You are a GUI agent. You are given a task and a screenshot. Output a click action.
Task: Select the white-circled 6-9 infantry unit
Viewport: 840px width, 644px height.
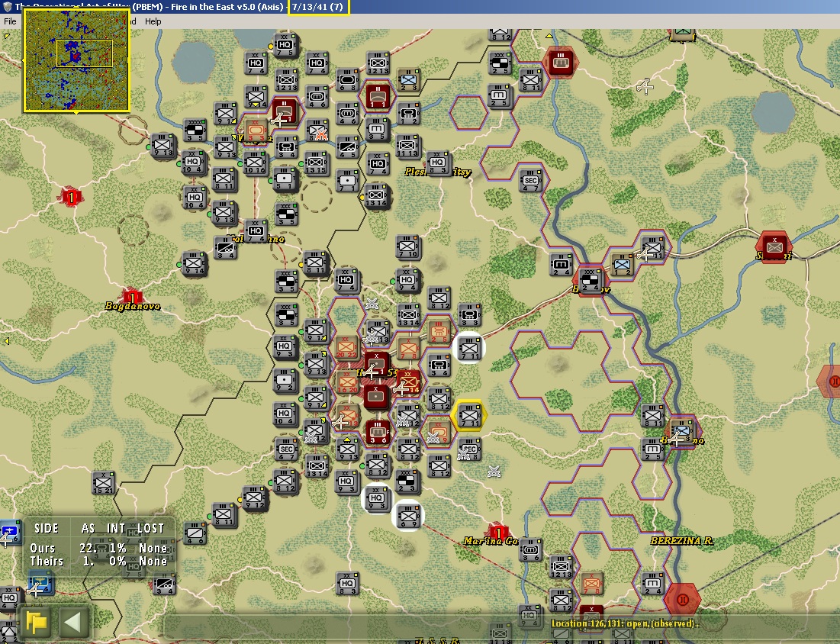coord(407,515)
